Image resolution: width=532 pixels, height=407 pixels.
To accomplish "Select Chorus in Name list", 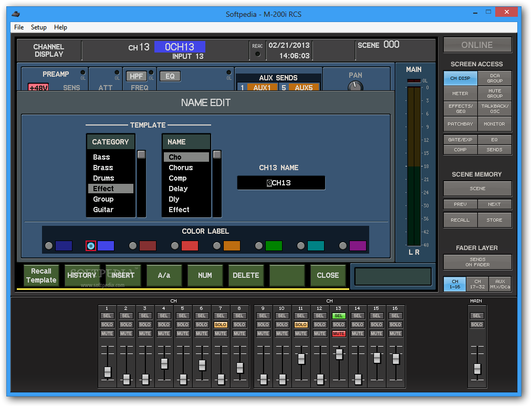I will 186,168.
